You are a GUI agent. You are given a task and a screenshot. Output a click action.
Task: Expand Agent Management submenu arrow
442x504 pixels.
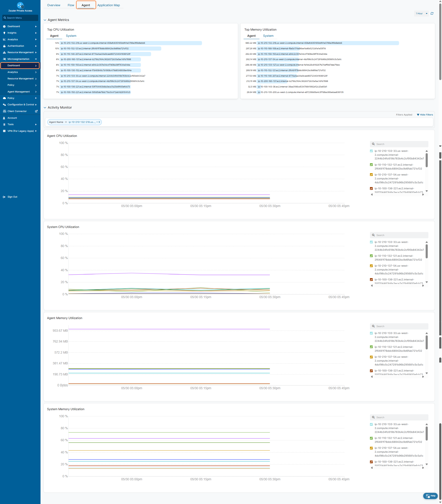pos(36,92)
